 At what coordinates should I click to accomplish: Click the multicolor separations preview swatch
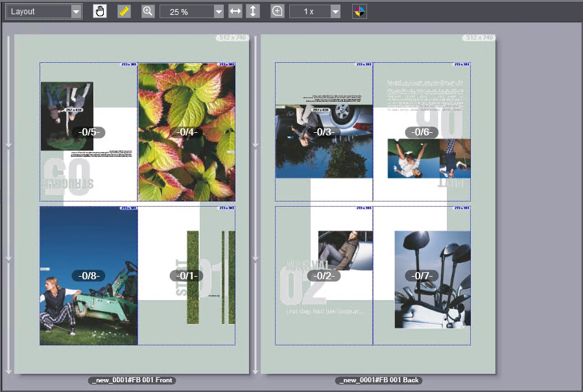(361, 10)
